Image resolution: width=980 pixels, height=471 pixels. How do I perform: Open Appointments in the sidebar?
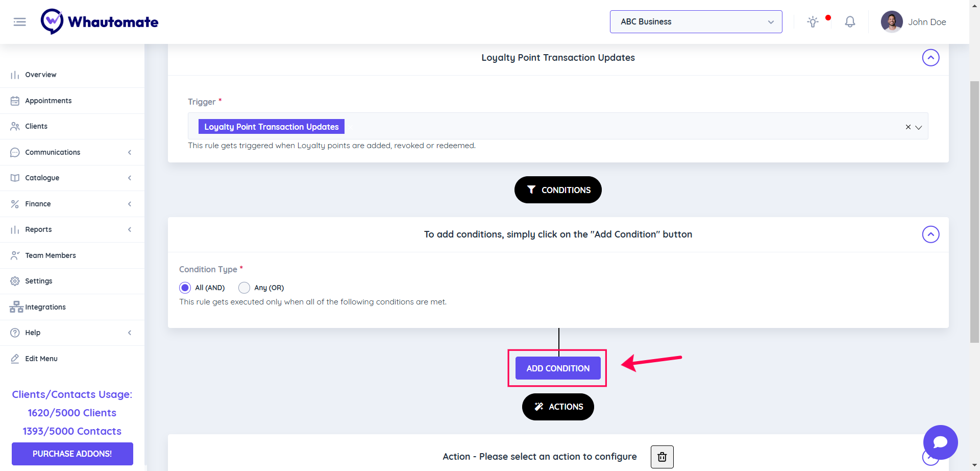pos(48,101)
